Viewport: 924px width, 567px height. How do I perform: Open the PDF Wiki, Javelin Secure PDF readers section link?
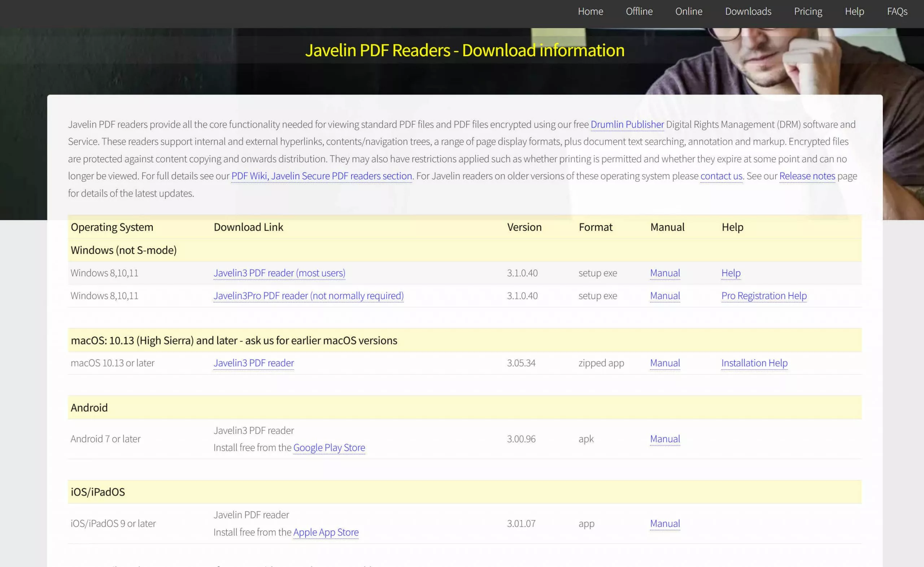tap(322, 176)
